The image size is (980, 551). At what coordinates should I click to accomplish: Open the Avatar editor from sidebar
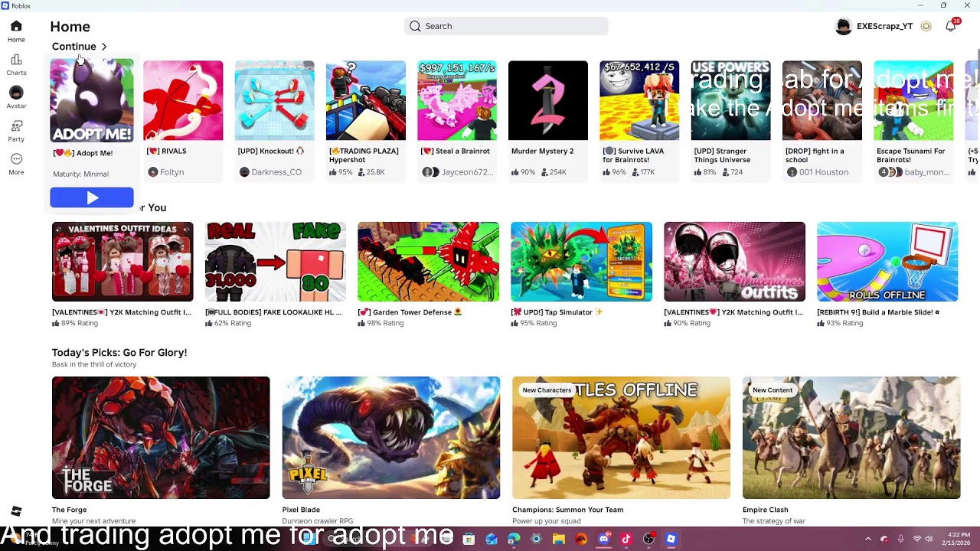pos(16,93)
